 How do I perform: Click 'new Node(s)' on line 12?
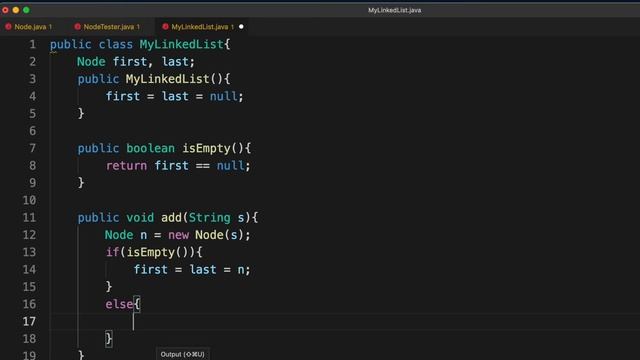pos(206,235)
